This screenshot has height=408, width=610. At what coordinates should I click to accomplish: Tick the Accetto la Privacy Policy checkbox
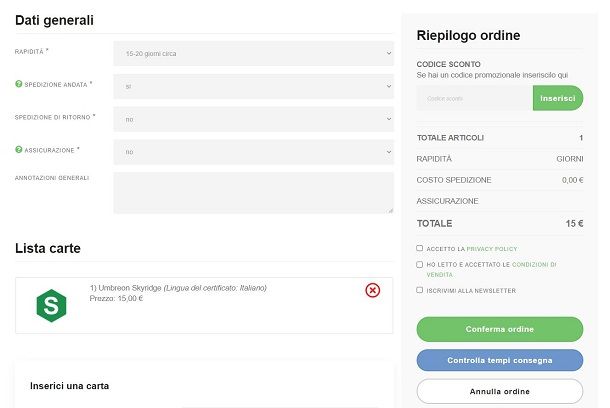(419, 248)
